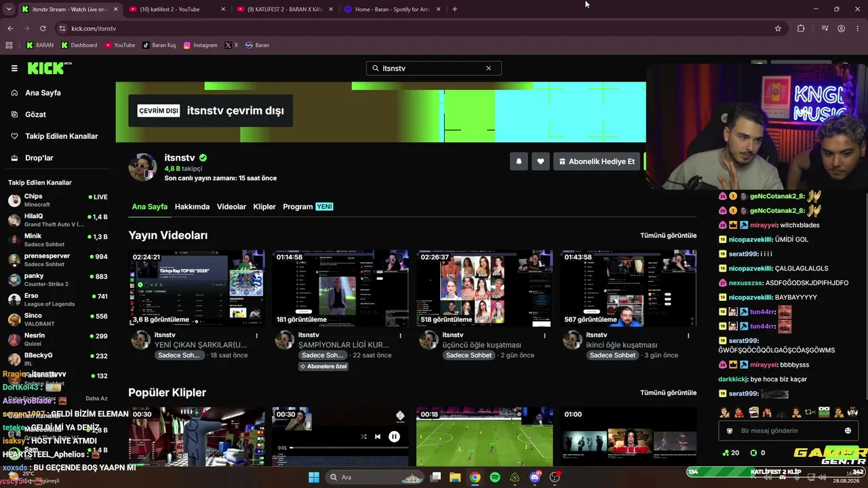View all in Popüler Klipler section
The image size is (868, 488).
click(668, 392)
